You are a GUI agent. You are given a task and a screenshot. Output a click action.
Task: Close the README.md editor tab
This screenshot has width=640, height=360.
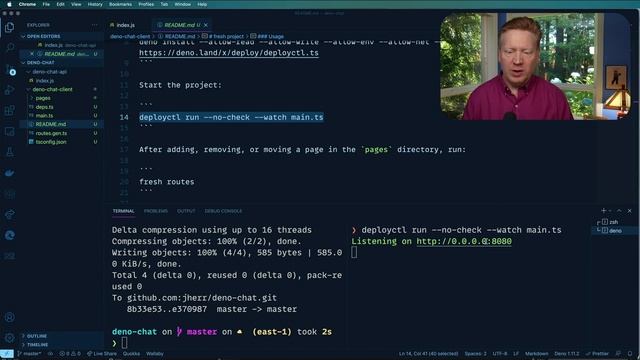pos(206,25)
